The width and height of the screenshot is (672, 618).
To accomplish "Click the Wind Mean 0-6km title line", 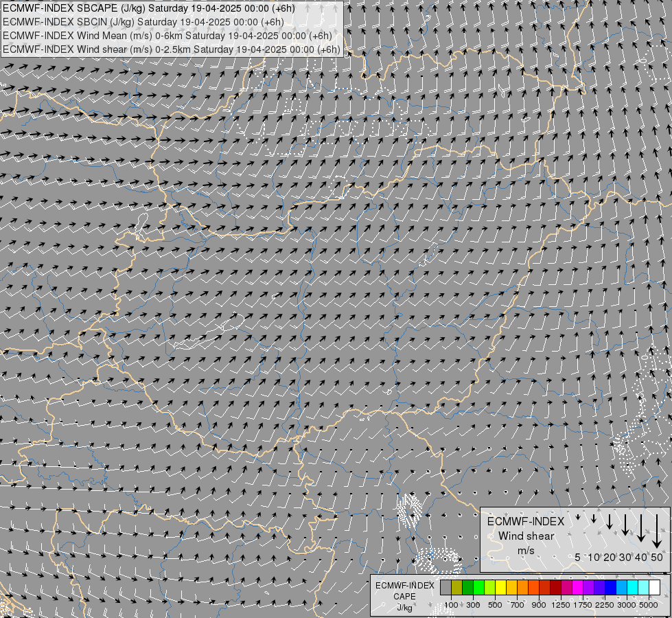I will click(167, 36).
